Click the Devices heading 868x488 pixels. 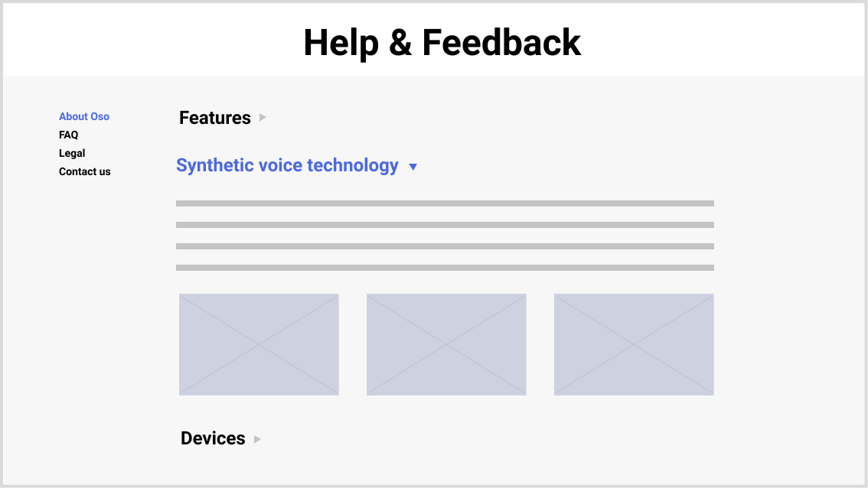coord(213,438)
